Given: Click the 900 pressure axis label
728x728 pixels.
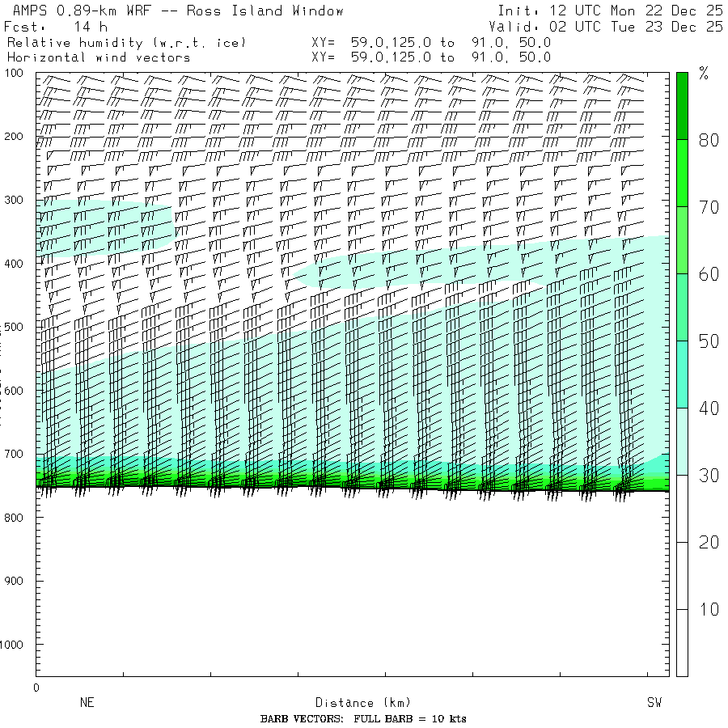Looking at the screenshot, I should [14, 581].
